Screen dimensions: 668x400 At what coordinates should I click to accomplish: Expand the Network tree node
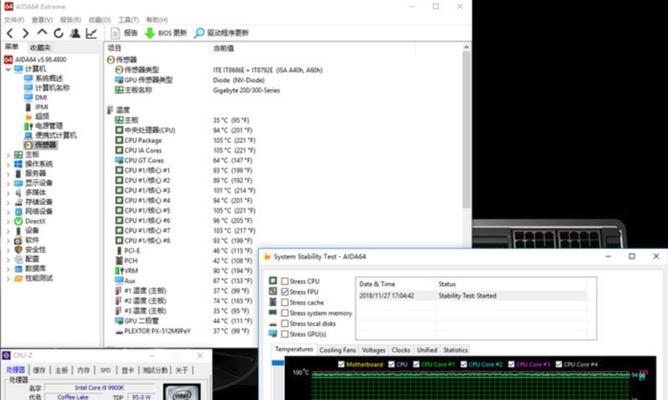pos(8,212)
